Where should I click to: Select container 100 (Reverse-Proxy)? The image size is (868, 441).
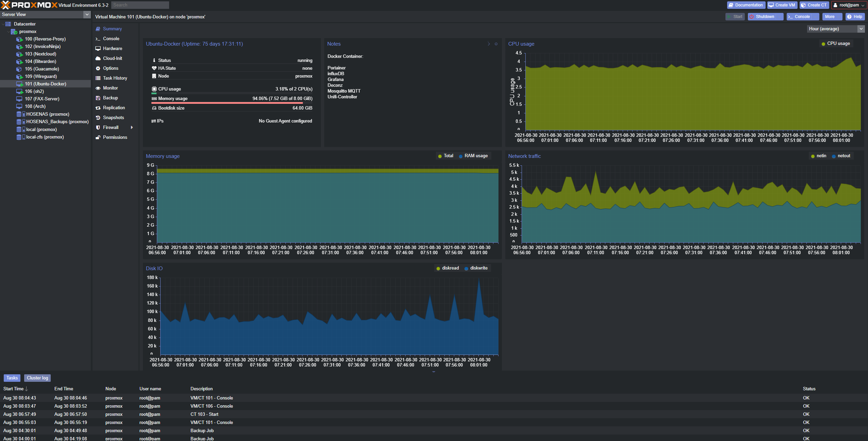coord(45,39)
